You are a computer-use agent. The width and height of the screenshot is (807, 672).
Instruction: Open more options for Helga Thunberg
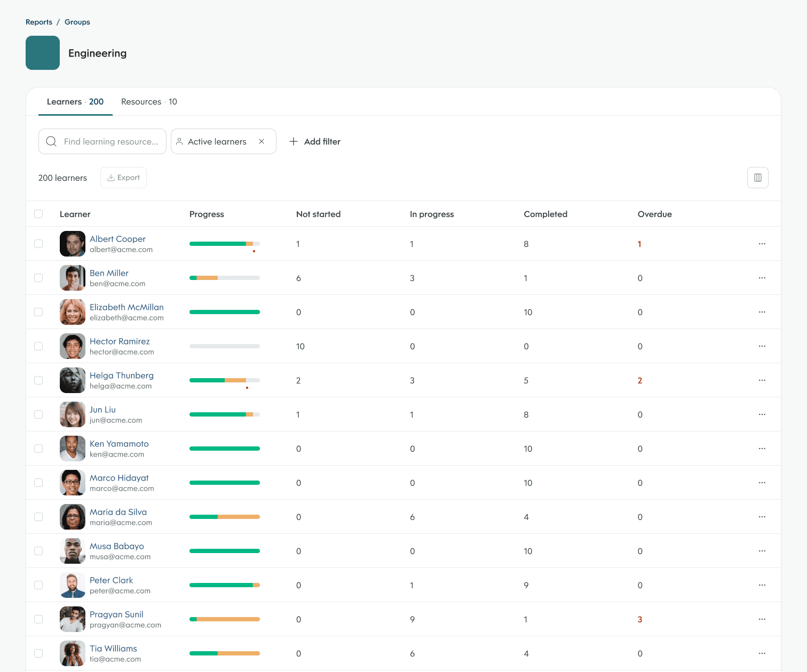[x=762, y=380]
